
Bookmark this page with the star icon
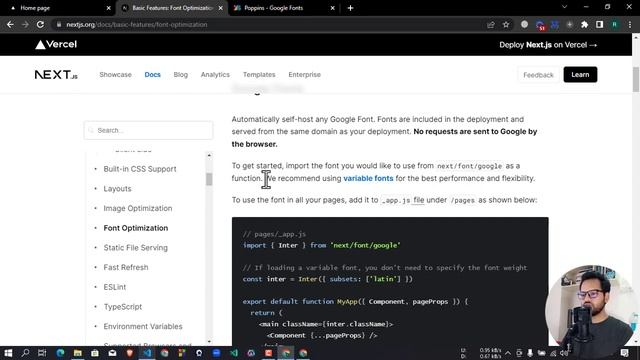506,24
